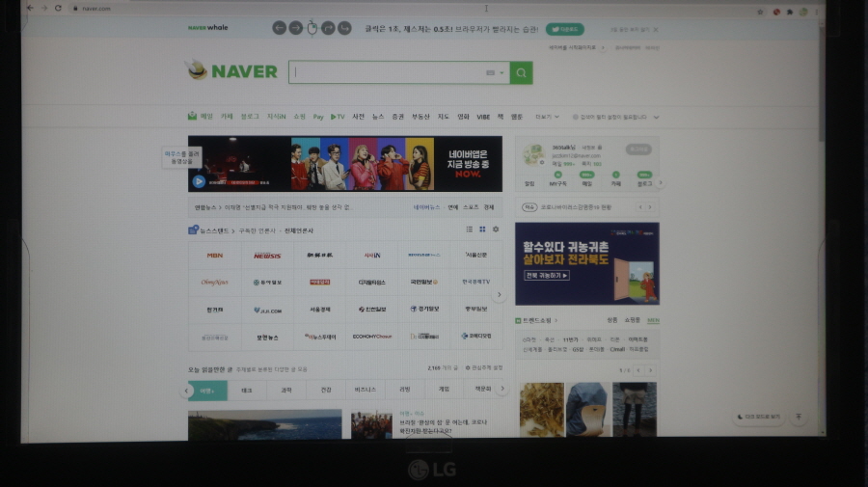Switch newsstand to list view icon
The image size is (868, 487).
(470, 230)
